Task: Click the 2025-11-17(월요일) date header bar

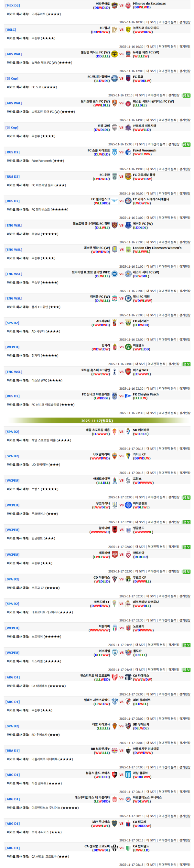Action: click(x=97, y=420)
